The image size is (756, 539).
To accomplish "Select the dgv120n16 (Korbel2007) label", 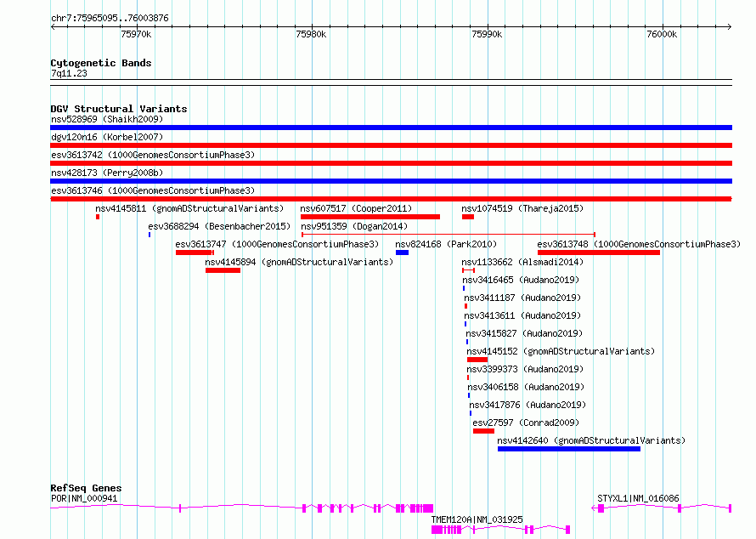I will pos(107,137).
